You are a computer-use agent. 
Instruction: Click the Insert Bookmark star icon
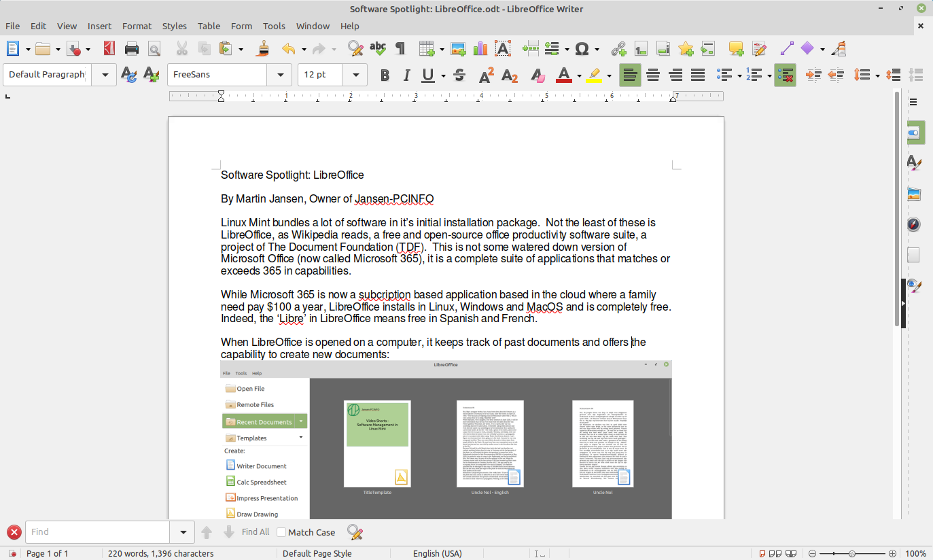point(686,48)
